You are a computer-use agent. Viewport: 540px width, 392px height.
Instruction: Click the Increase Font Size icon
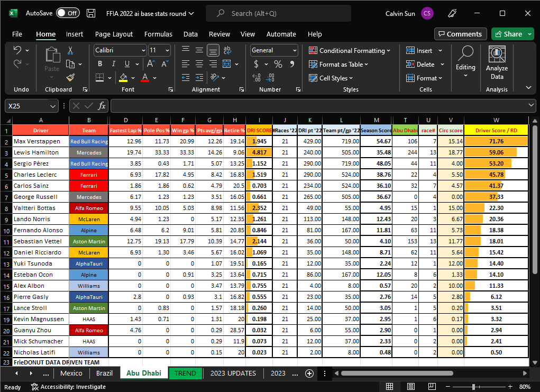pyautogui.click(x=151, y=63)
